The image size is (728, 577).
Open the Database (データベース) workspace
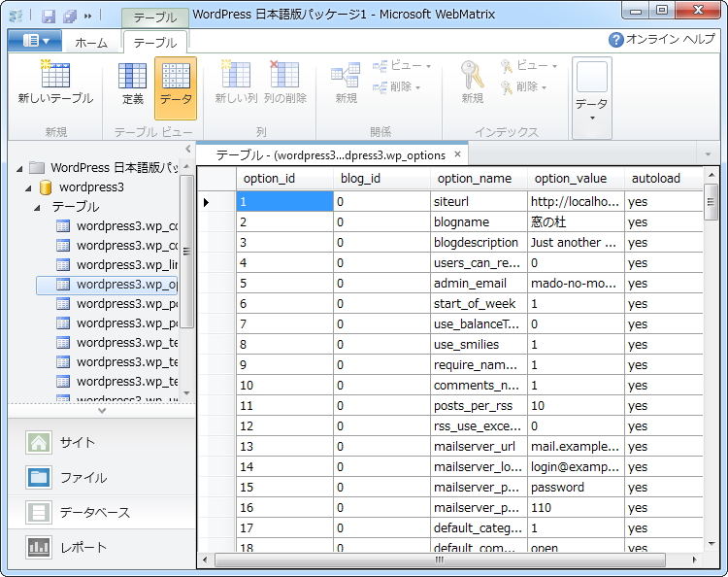(x=102, y=513)
